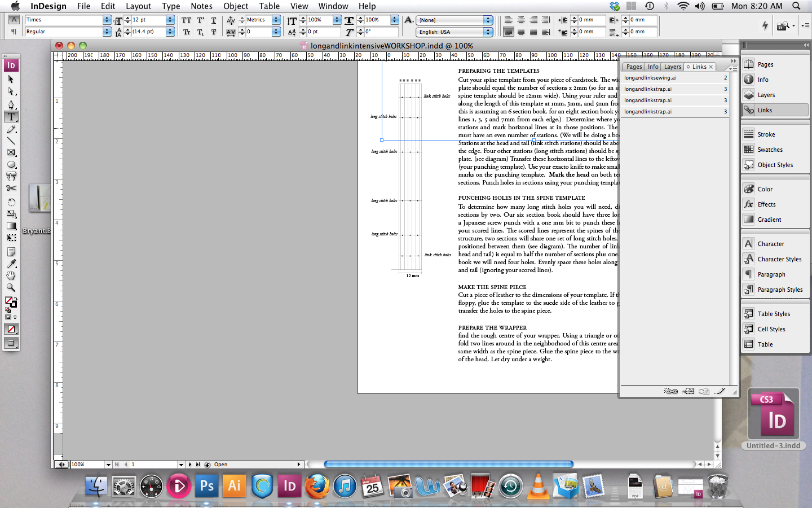Select the Type tool
Viewport: 812px width, 508px height.
coord(11,117)
